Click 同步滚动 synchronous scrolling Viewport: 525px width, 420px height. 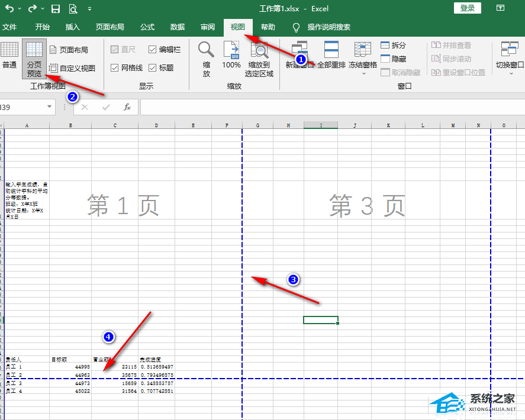click(452, 59)
